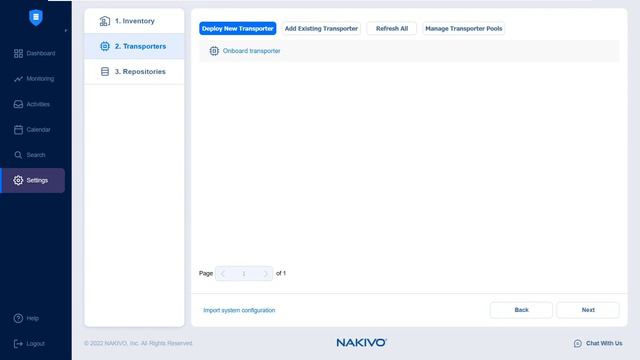This screenshot has height=360, width=640.
Task: Click Logout in the sidebar
Action: [x=29, y=344]
